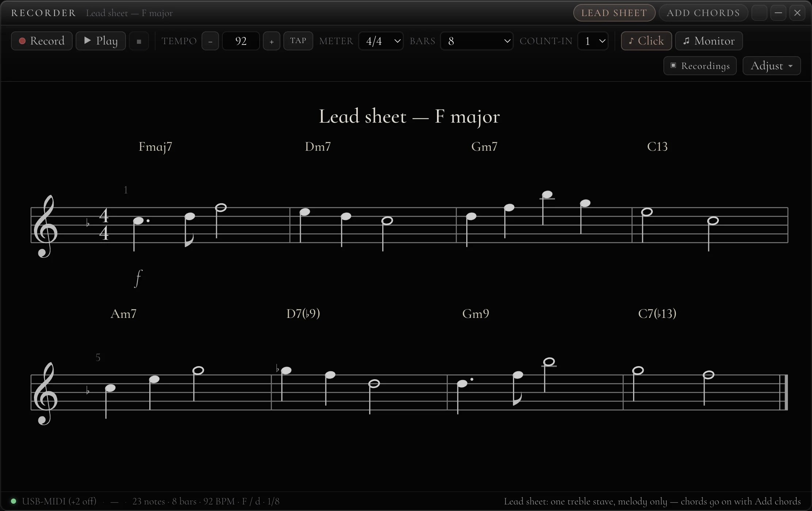The image size is (812, 511).
Task: Select the Am7 chord symbol
Action: (123, 314)
